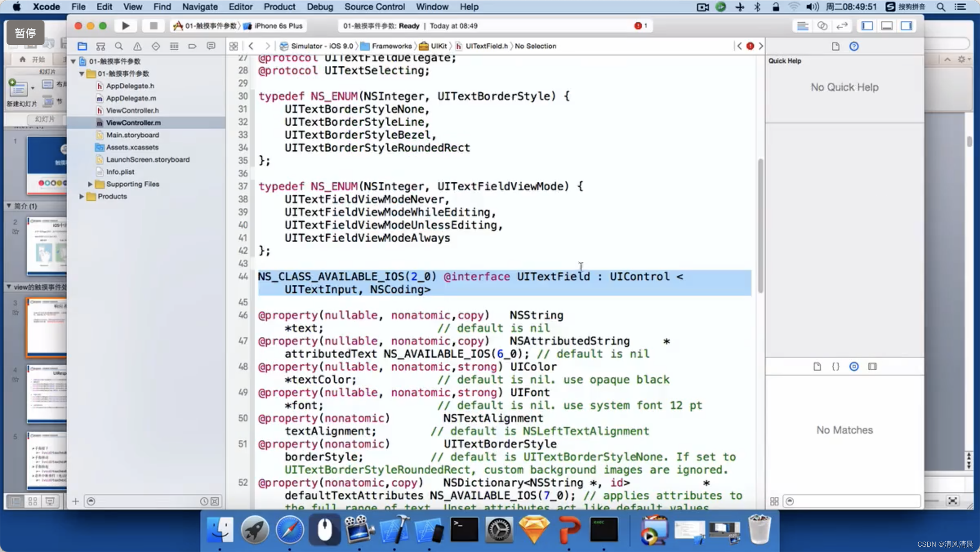The width and height of the screenshot is (980, 552).
Task: Click the Stop button to halt execution
Action: pyautogui.click(x=153, y=26)
